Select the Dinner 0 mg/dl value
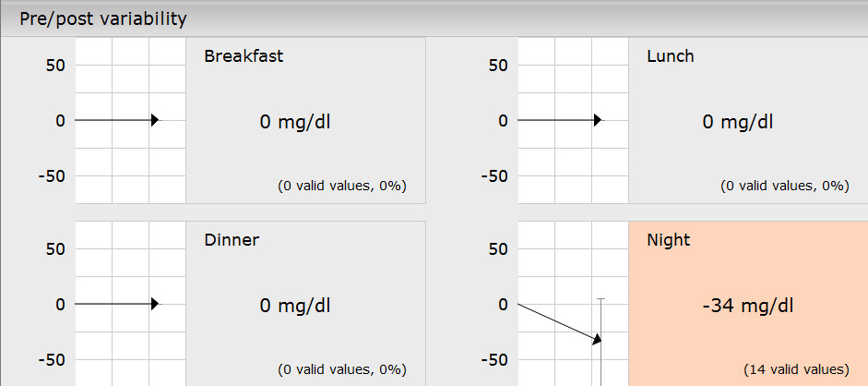 click(x=295, y=306)
